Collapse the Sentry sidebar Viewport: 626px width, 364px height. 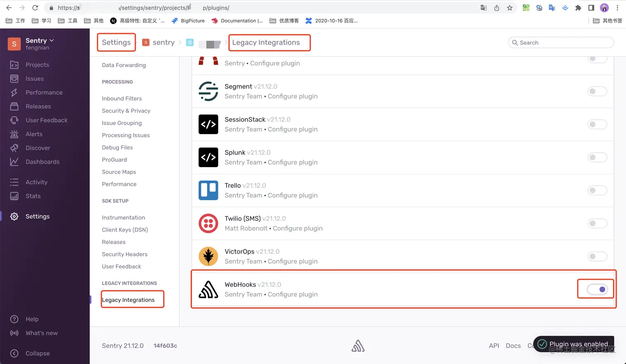point(37,353)
